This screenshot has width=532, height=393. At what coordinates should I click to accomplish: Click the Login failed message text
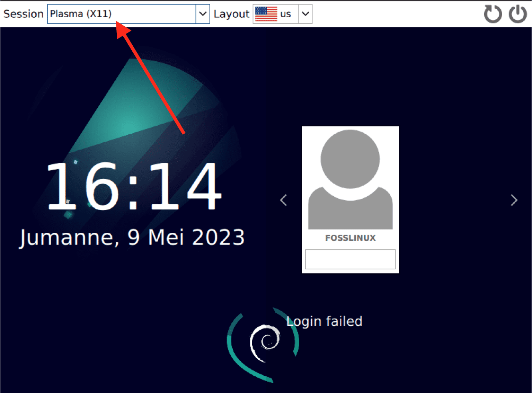pyautogui.click(x=324, y=321)
